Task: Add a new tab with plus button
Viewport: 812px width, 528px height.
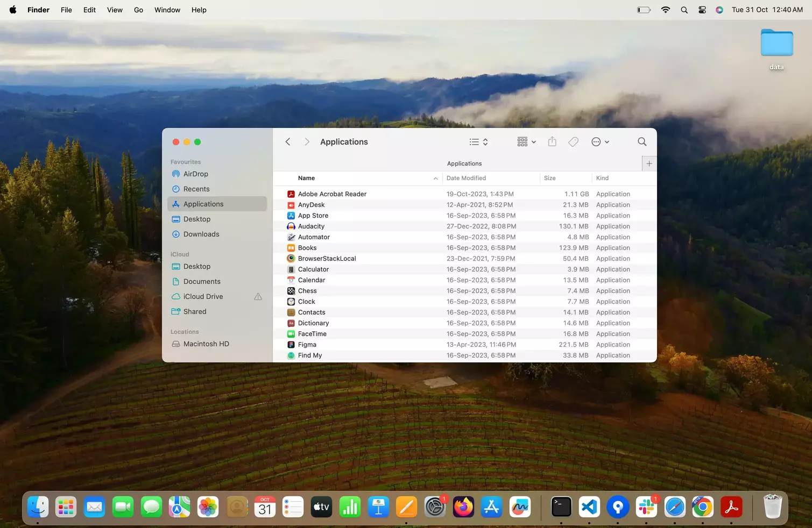Action: [649, 163]
